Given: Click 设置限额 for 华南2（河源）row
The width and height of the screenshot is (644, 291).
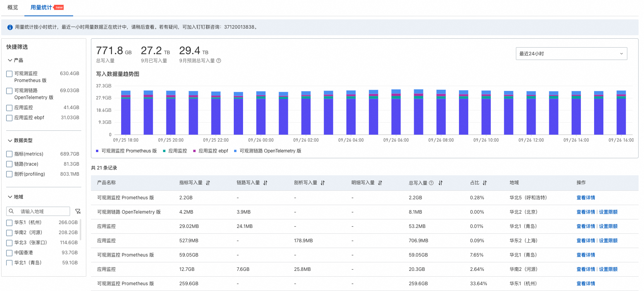Looking at the screenshot, I should tap(608, 269).
